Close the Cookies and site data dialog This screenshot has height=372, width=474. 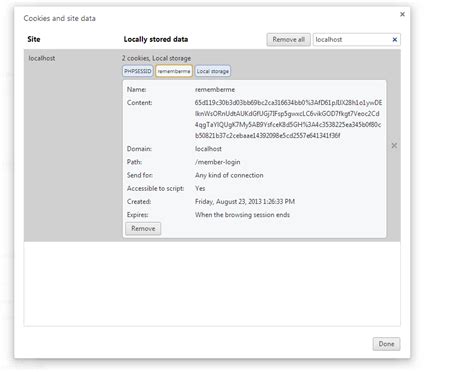[402, 14]
